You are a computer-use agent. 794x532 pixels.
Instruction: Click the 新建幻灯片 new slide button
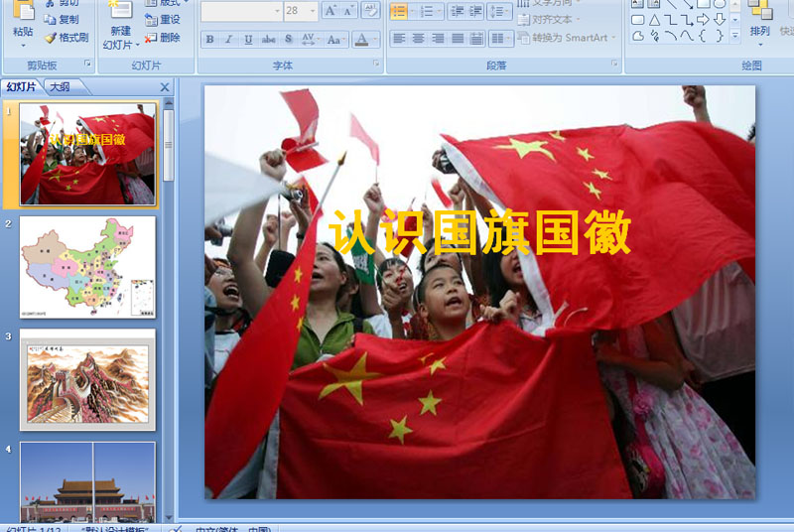click(x=121, y=25)
